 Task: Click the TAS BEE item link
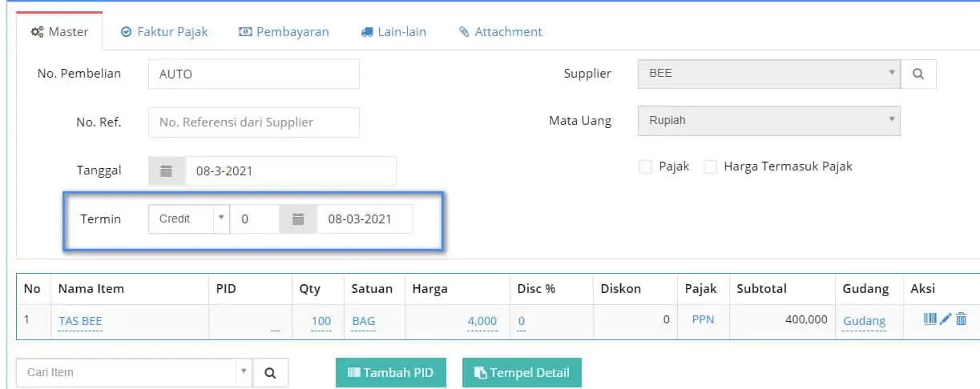coord(80,321)
